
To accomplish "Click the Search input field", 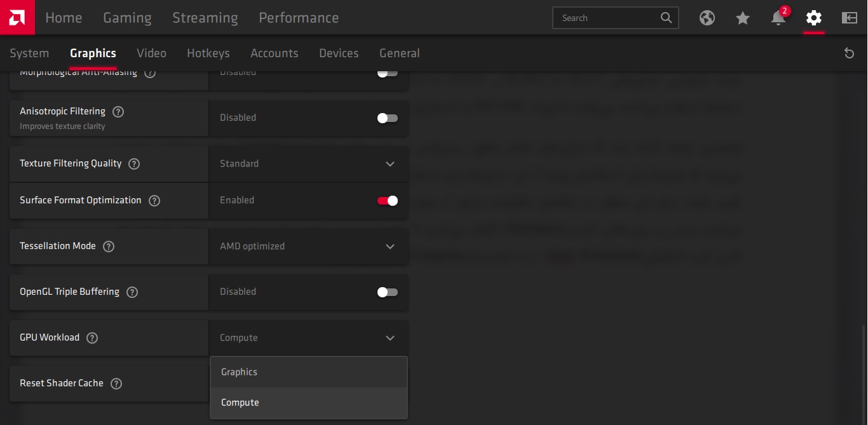I will pos(607,18).
